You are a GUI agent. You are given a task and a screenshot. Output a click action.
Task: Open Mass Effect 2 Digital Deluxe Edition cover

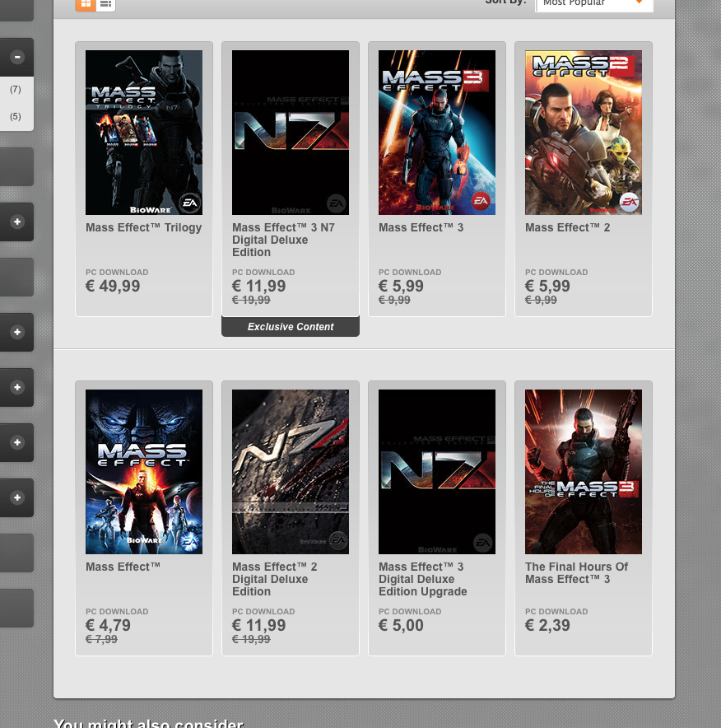pos(291,472)
